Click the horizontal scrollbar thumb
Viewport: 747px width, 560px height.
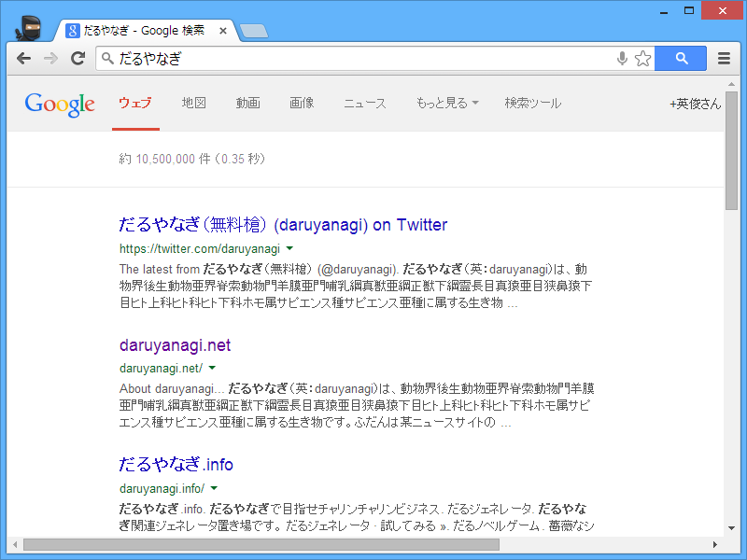point(261,544)
